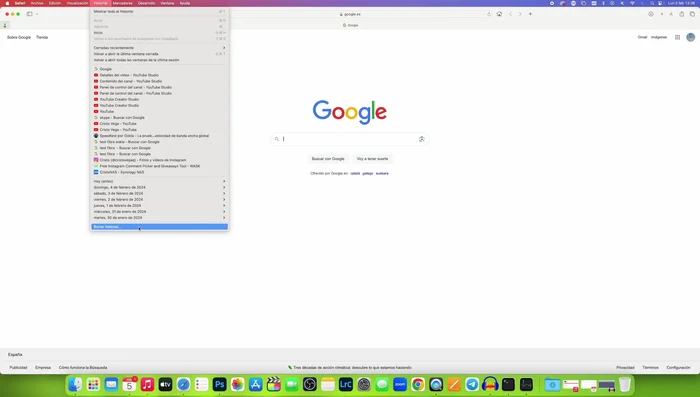Screen dimensions: 700x397
Task: Open CristoNAS - Synology NAS history entry
Action: coord(159,172)
